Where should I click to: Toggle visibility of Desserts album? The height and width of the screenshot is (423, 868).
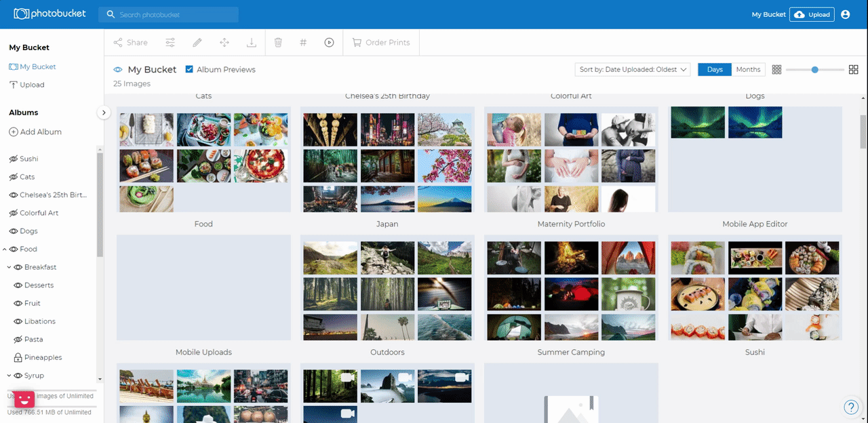pyautogui.click(x=18, y=285)
